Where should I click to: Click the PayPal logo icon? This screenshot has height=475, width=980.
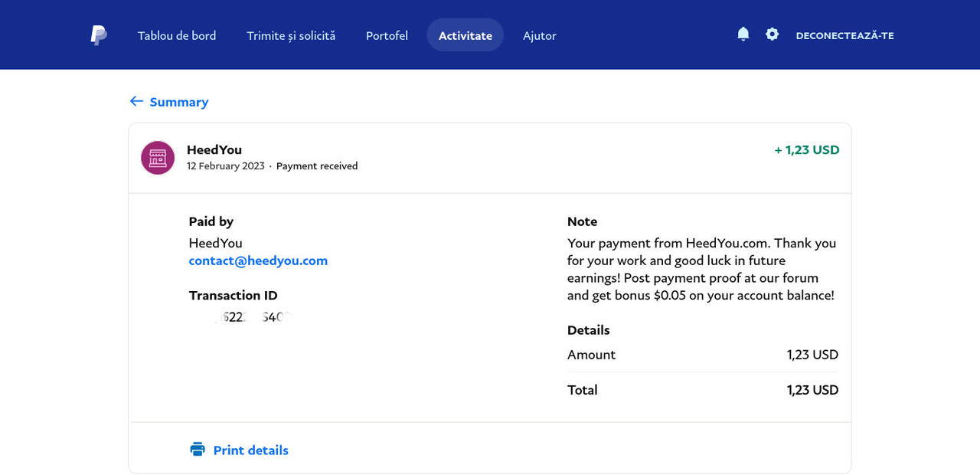(99, 35)
